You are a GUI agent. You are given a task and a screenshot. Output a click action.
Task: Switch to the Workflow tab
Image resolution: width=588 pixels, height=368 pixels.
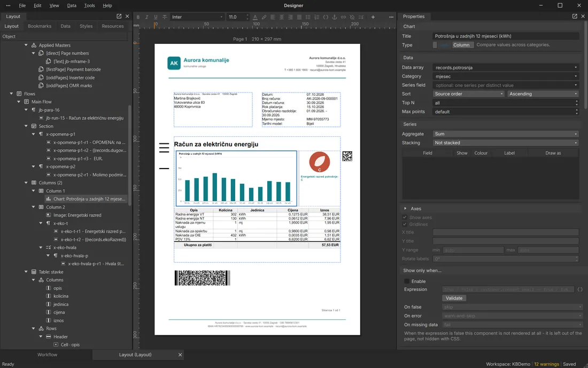click(47, 355)
